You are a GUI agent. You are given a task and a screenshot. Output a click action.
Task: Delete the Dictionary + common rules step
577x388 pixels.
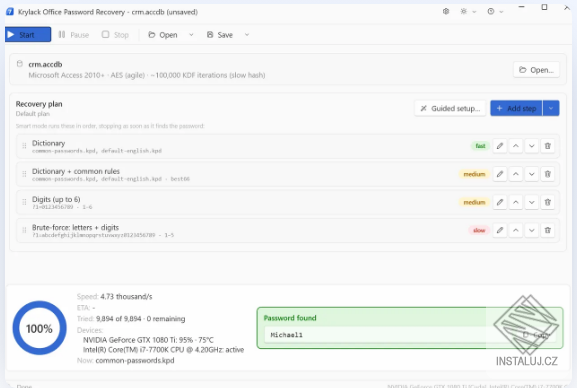click(548, 174)
